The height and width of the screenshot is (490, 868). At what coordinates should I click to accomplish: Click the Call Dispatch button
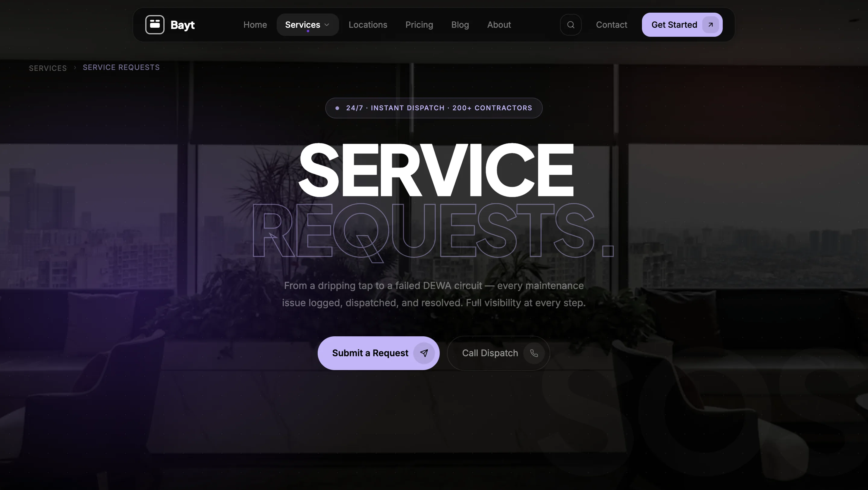coord(498,353)
